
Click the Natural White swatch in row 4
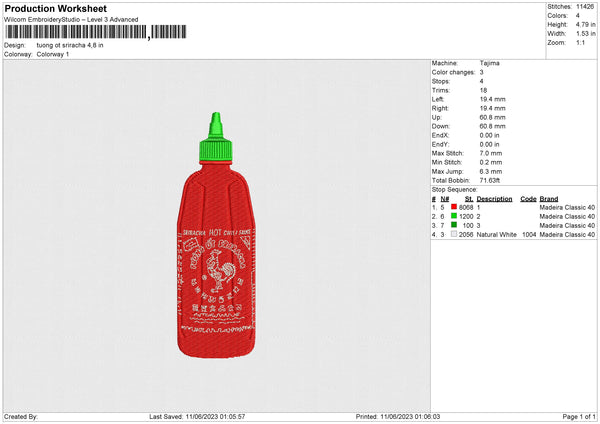(x=454, y=234)
